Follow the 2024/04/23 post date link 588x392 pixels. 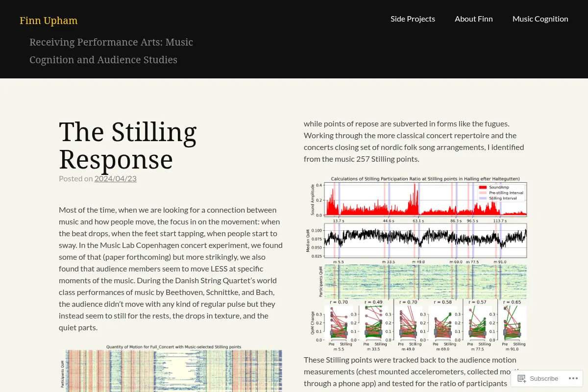[x=116, y=178]
